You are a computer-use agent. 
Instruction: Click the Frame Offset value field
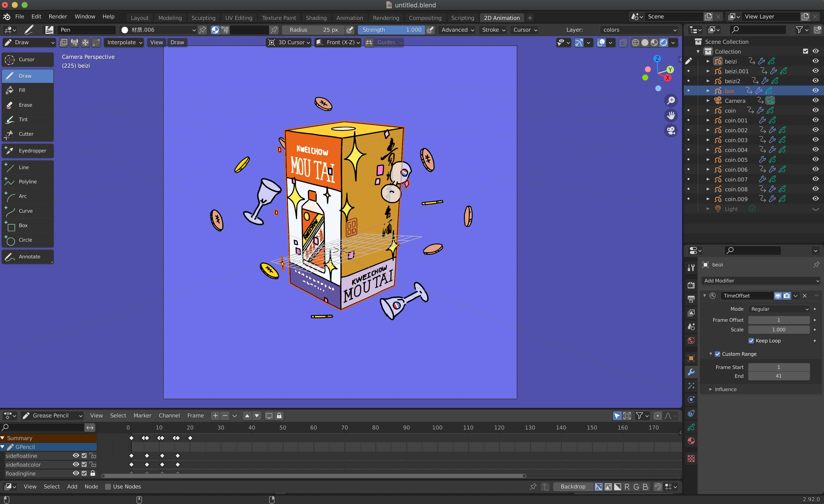coord(778,320)
